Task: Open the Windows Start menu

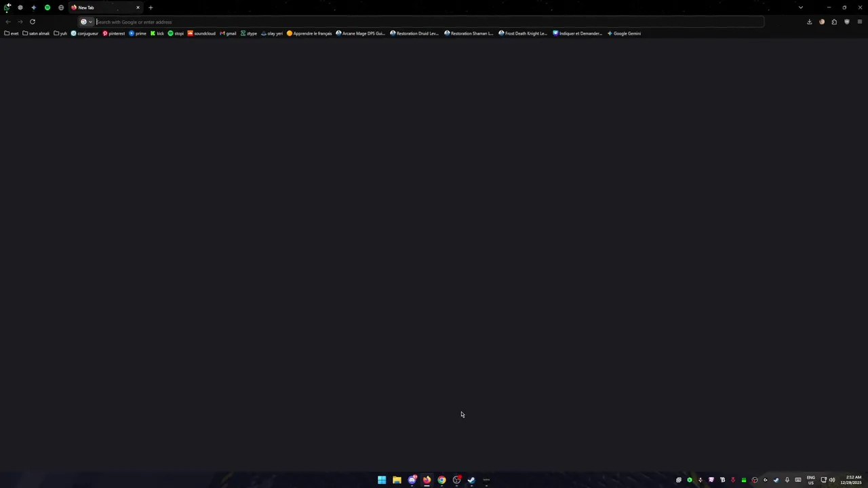Action: coord(382,480)
